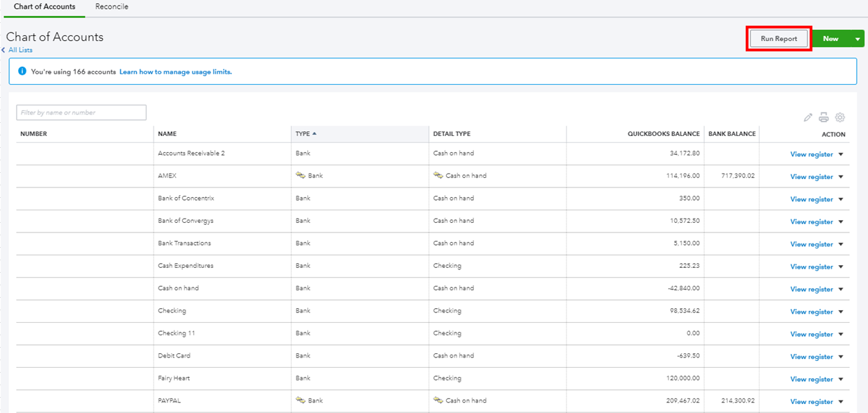Click the Bank Transactions account name
This screenshot has width=868, height=413.
tap(184, 243)
